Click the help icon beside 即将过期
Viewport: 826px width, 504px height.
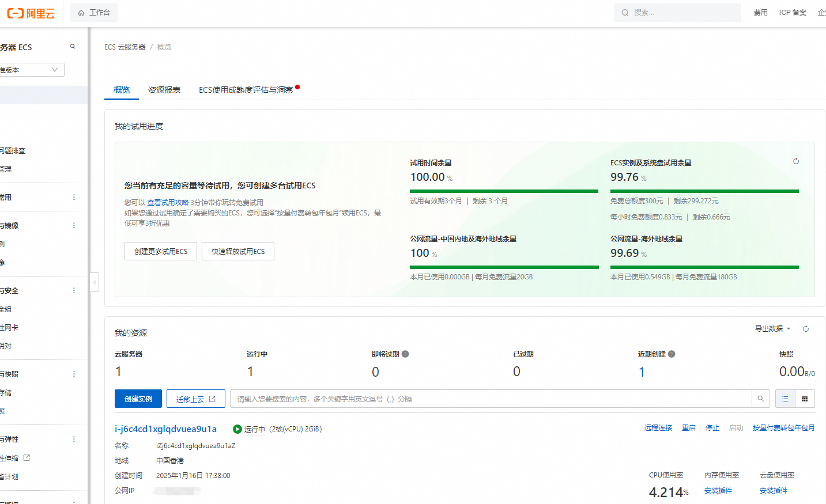click(x=405, y=354)
